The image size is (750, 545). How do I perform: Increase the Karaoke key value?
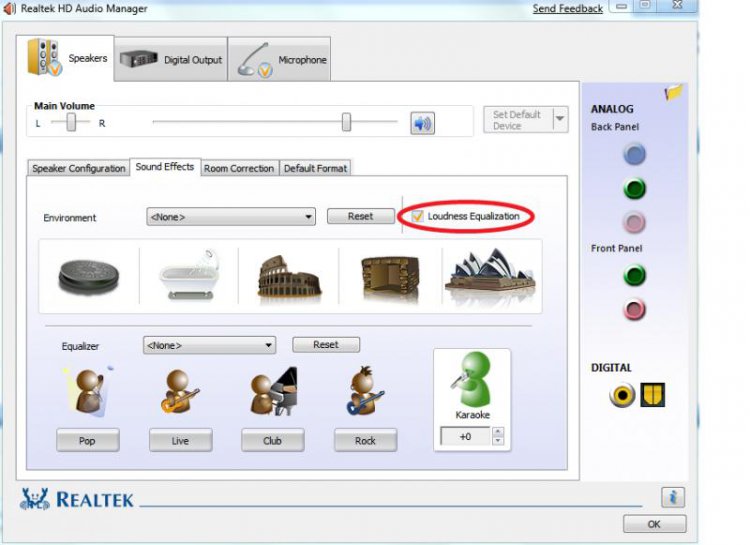(497, 431)
